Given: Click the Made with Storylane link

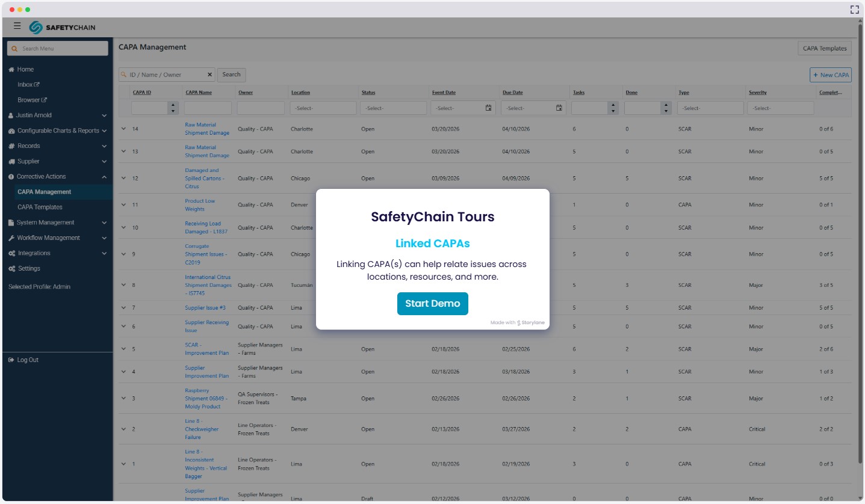Looking at the screenshot, I should [x=518, y=323].
